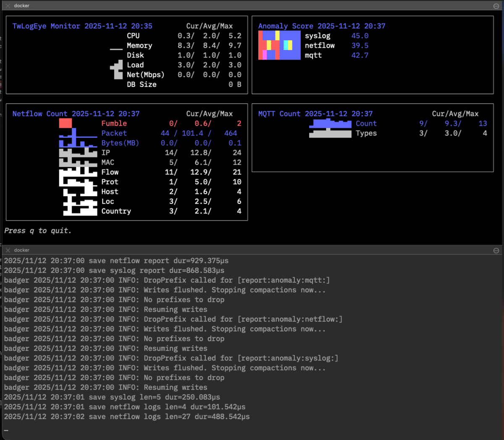The width and height of the screenshot is (504, 440).
Task: Click the IP row label
Action: coord(105,153)
